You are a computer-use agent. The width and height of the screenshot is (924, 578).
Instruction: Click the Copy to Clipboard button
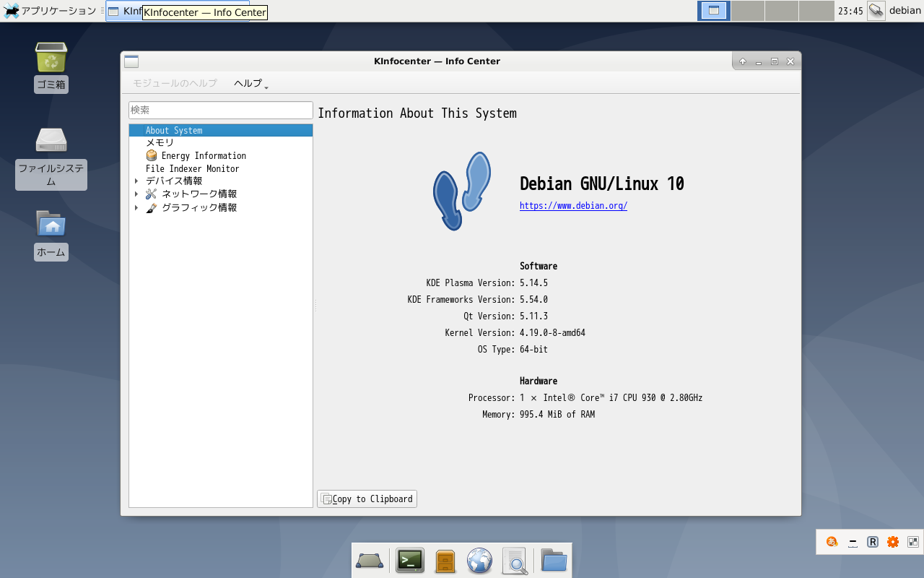[x=367, y=499]
